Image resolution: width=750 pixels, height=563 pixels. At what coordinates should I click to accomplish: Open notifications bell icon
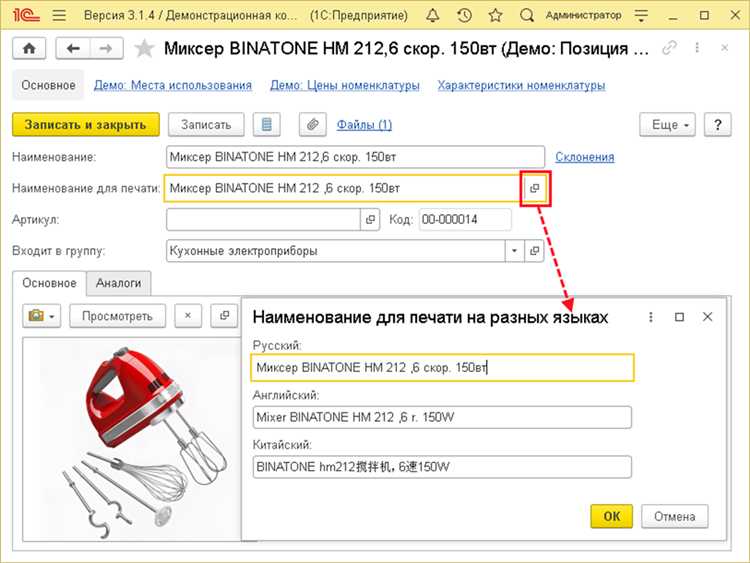click(x=432, y=15)
